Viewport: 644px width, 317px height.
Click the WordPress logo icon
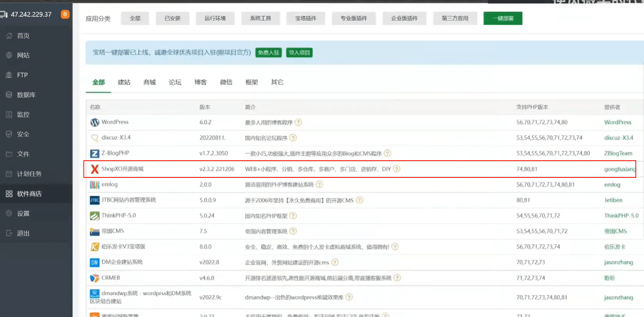[x=95, y=122]
